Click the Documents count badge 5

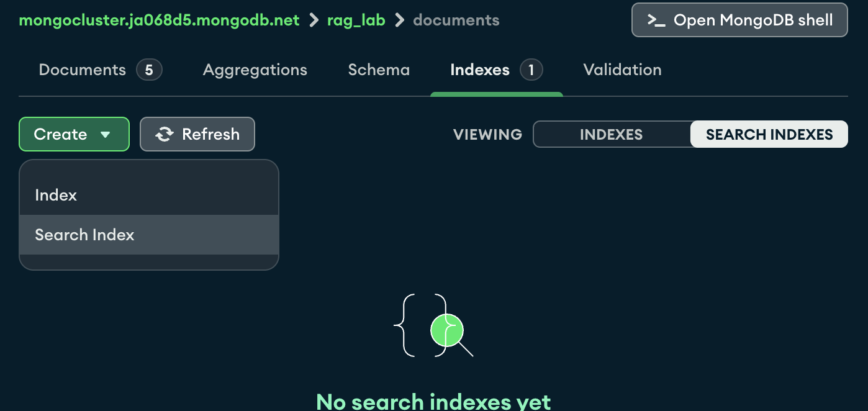[149, 70]
